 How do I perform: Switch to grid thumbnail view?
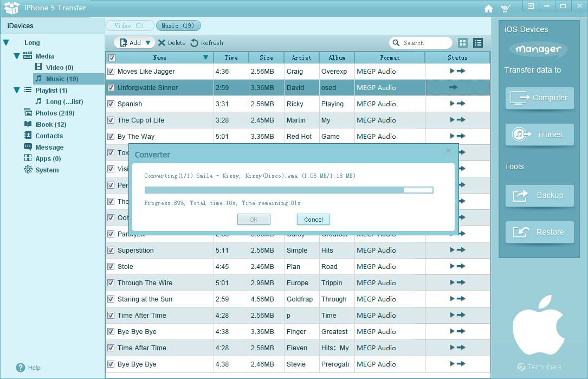pos(463,43)
